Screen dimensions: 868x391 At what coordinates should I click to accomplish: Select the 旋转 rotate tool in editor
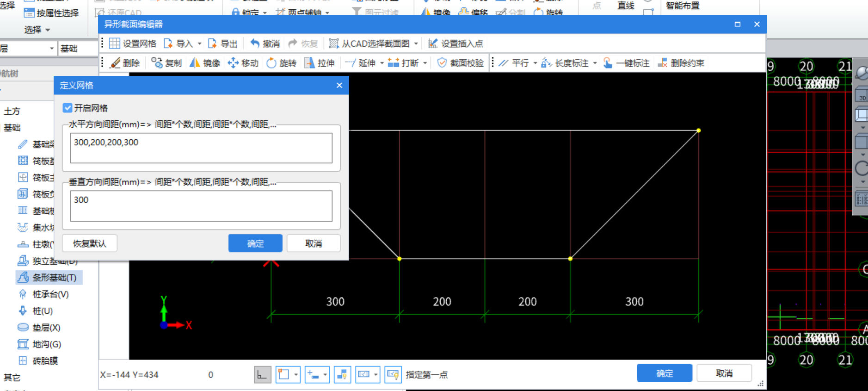282,63
